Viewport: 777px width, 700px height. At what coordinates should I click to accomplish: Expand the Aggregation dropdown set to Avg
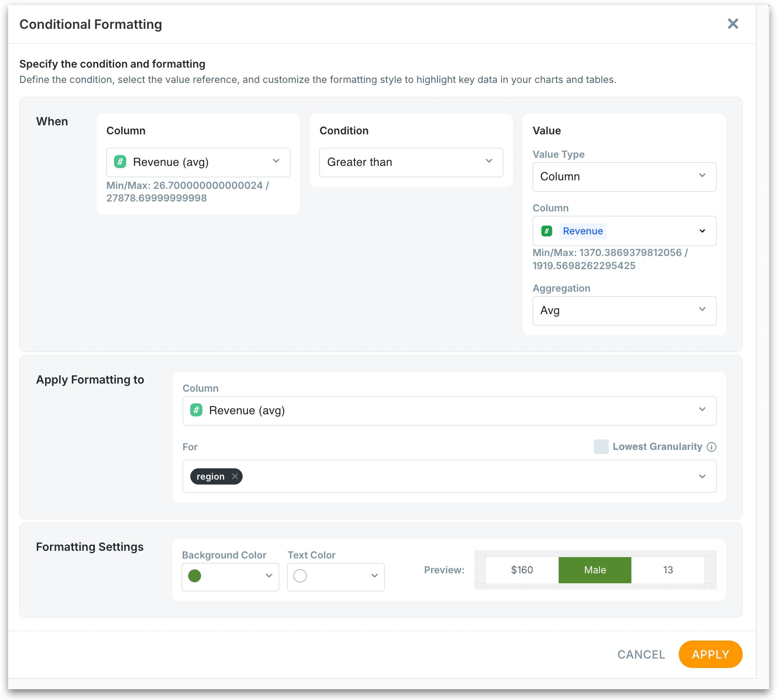[x=624, y=311]
